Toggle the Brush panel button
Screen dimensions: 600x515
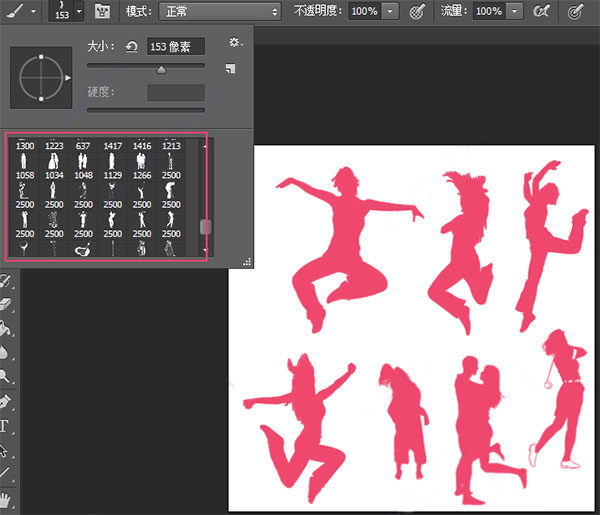click(102, 11)
